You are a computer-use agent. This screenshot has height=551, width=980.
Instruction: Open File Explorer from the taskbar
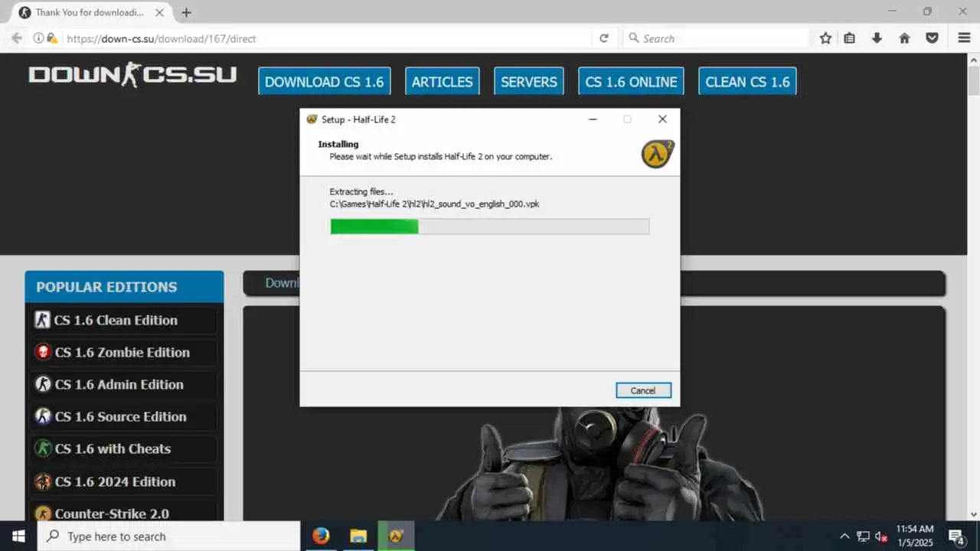358,536
